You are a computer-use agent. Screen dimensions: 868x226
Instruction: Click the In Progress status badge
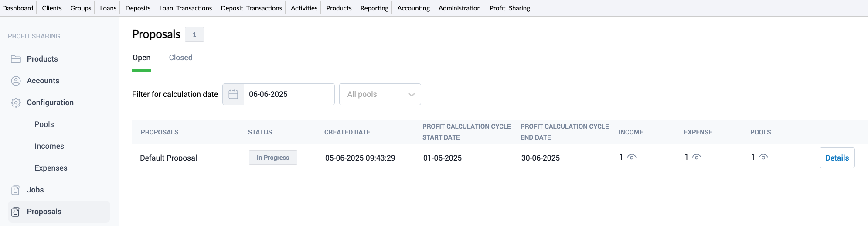pos(273,158)
